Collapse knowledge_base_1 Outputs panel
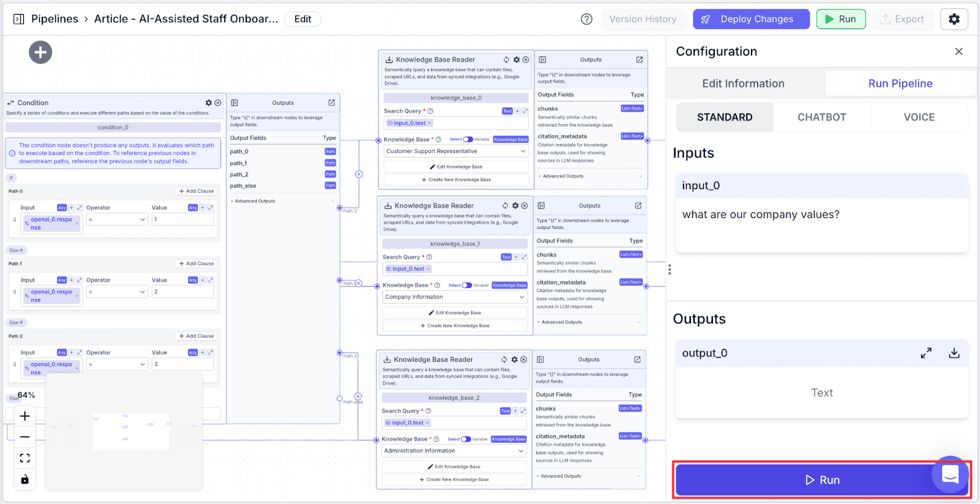Screen dimensions: 980x504 (541, 206)
